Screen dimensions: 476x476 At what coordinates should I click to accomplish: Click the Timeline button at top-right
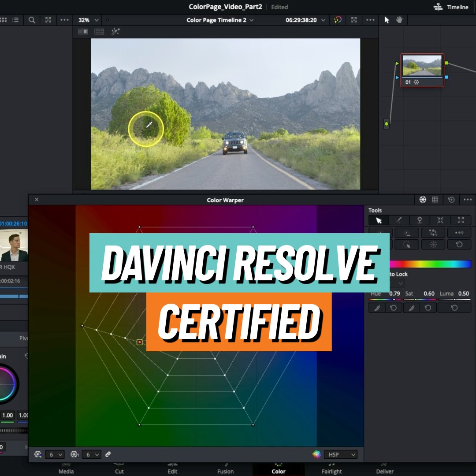click(x=451, y=7)
